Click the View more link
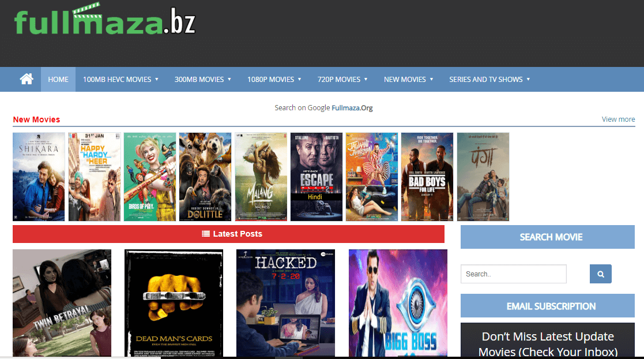 (618, 119)
